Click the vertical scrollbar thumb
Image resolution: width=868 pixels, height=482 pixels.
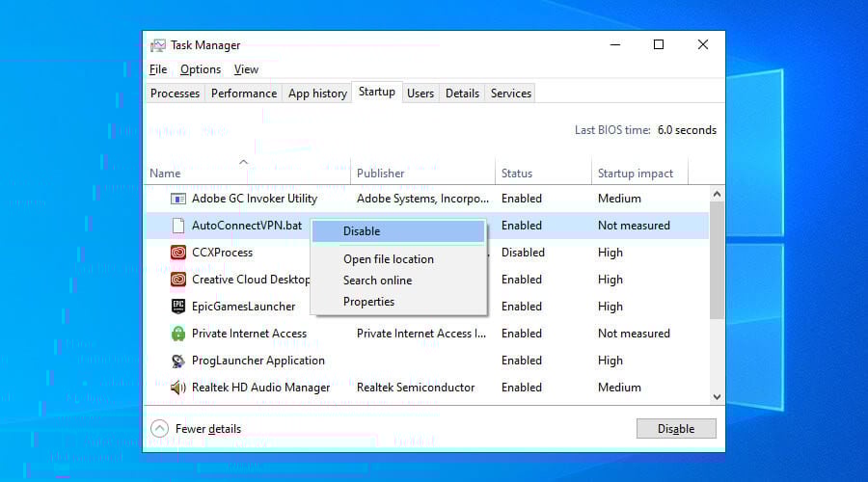click(x=717, y=260)
